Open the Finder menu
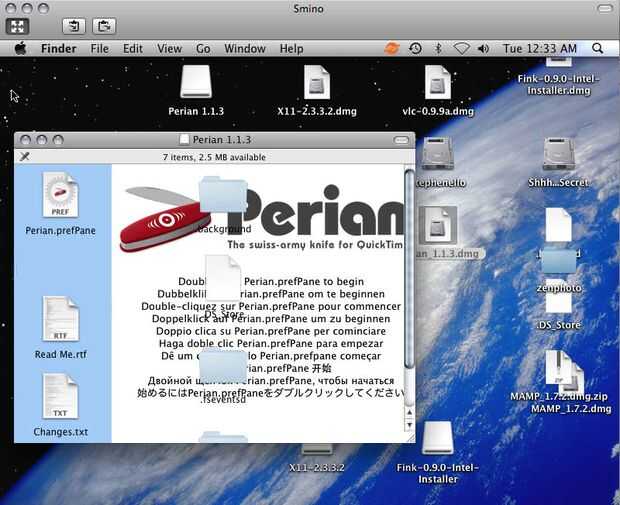The width and height of the screenshot is (620, 505). tap(59, 49)
